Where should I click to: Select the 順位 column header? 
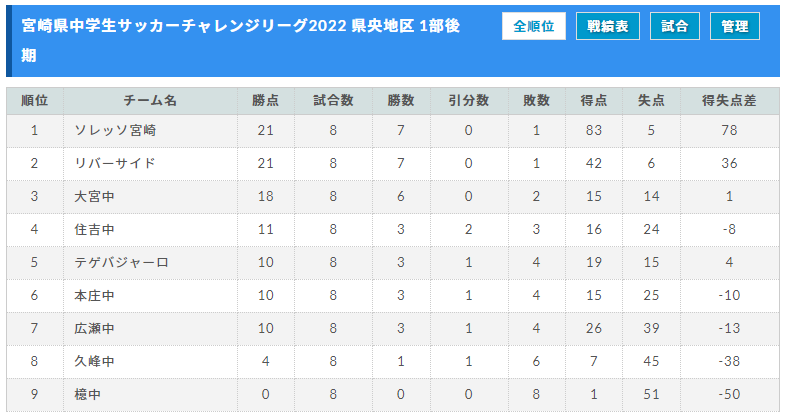pyautogui.click(x=35, y=101)
